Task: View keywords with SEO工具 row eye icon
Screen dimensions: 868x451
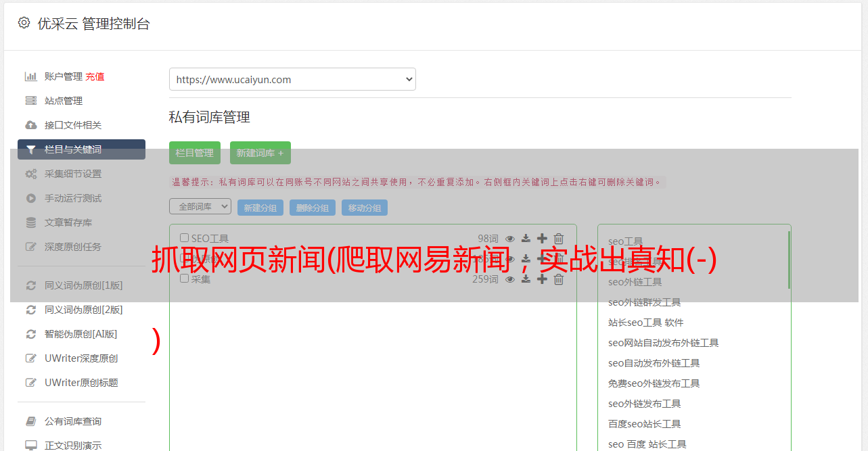Action: (510, 238)
